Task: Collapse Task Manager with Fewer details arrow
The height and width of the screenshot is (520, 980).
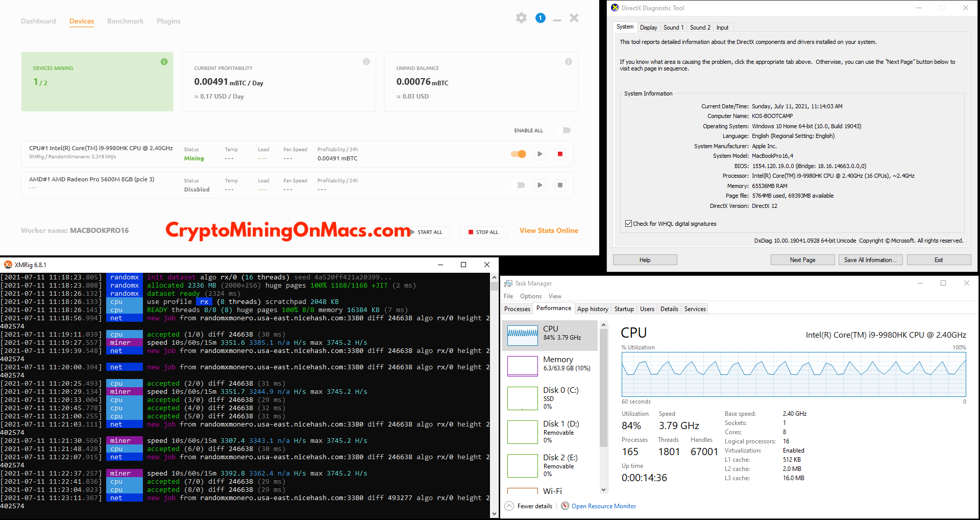Action: tap(509, 506)
